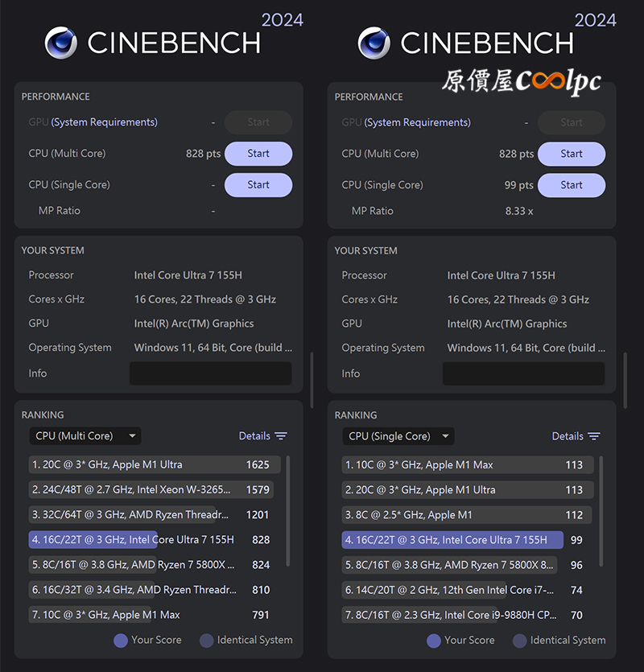
Task: Select the 12th Gen Intel Core i7 row
Action: tap(463, 590)
